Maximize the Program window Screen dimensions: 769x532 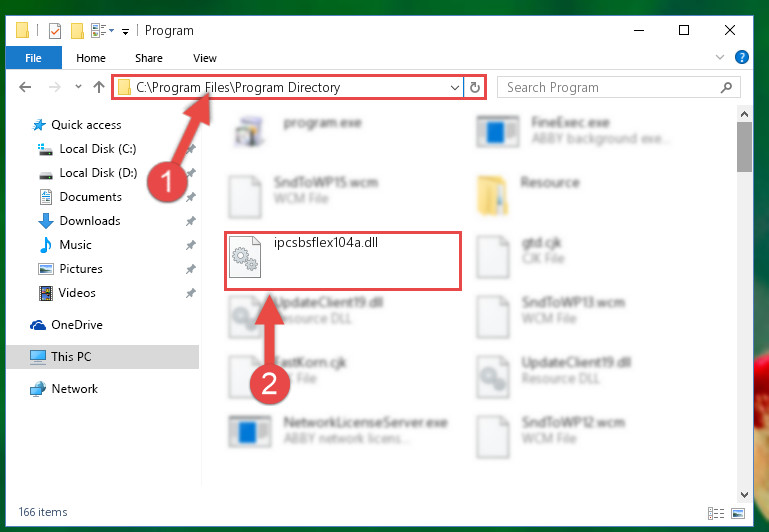684,30
